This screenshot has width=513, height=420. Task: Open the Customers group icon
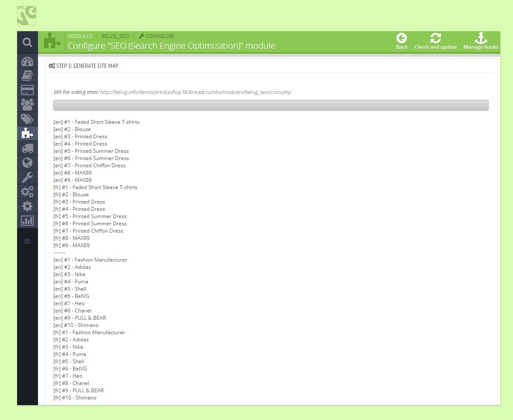point(27,105)
